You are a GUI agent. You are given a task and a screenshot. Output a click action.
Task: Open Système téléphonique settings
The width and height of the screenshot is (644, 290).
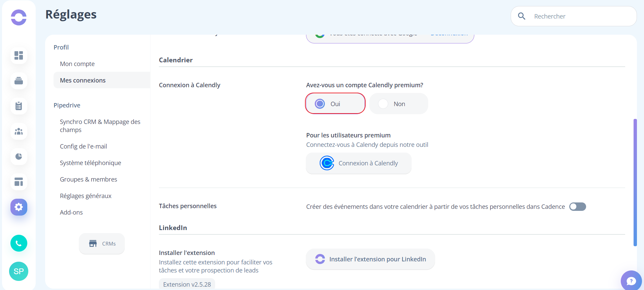coord(91,163)
